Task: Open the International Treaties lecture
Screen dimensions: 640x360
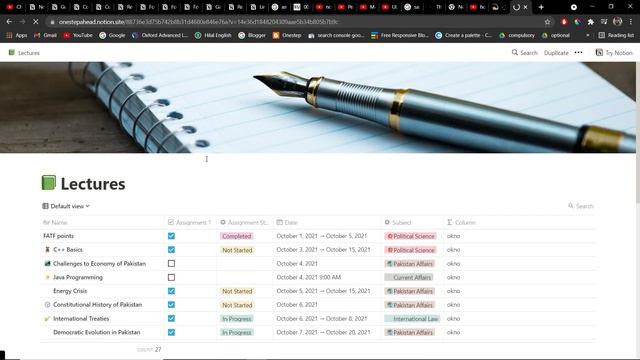Action: [81, 318]
